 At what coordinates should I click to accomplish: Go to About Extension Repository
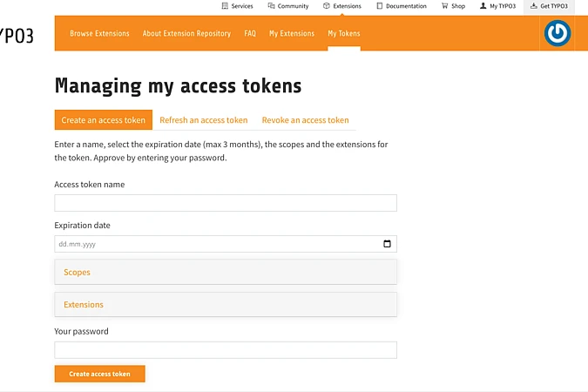(186, 34)
